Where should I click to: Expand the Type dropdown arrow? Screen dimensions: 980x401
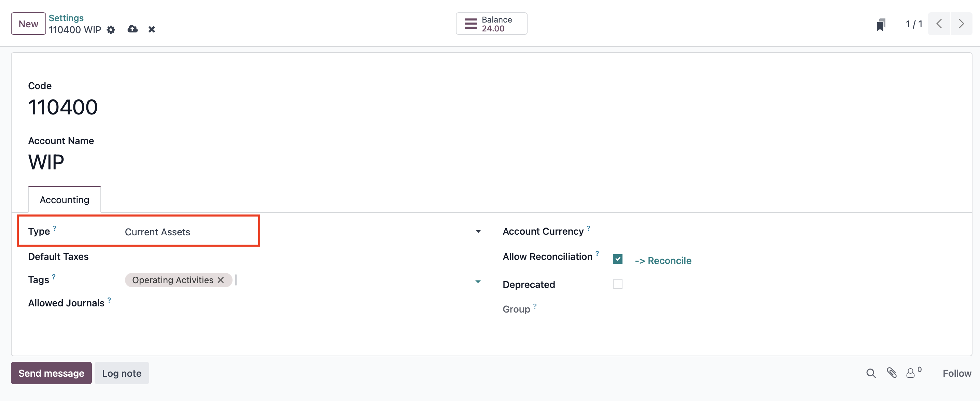[478, 231]
